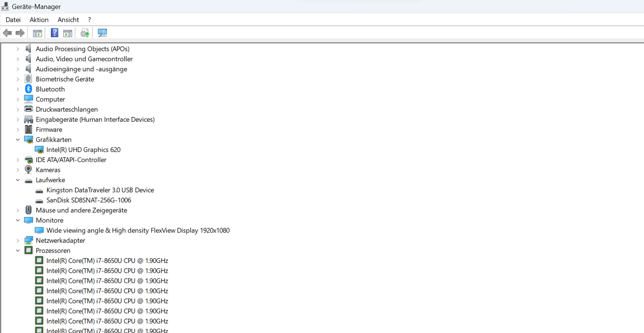Expand the Firmware node chevron
The width and height of the screenshot is (644, 333).
click(18, 130)
